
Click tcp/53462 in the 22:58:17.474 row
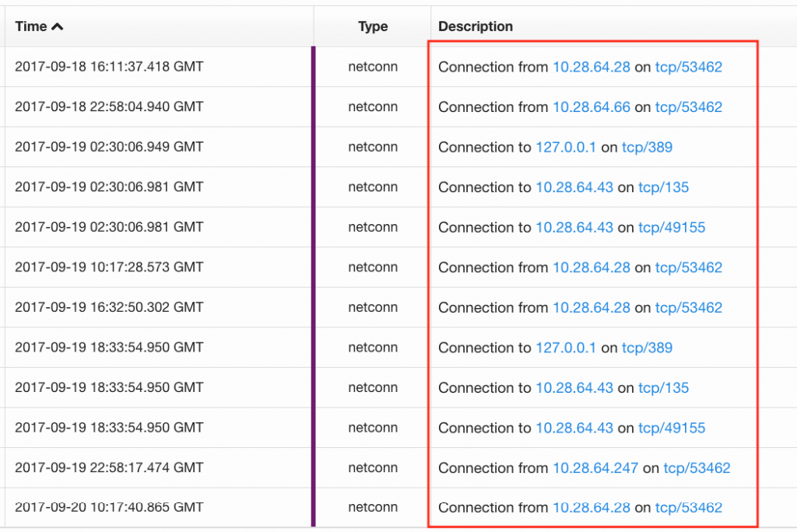pos(697,468)
